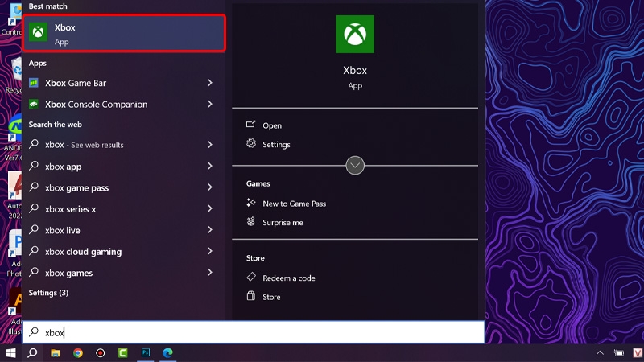
Task: Open File Explorer from the taskbar
Action: tap(55, 353)
